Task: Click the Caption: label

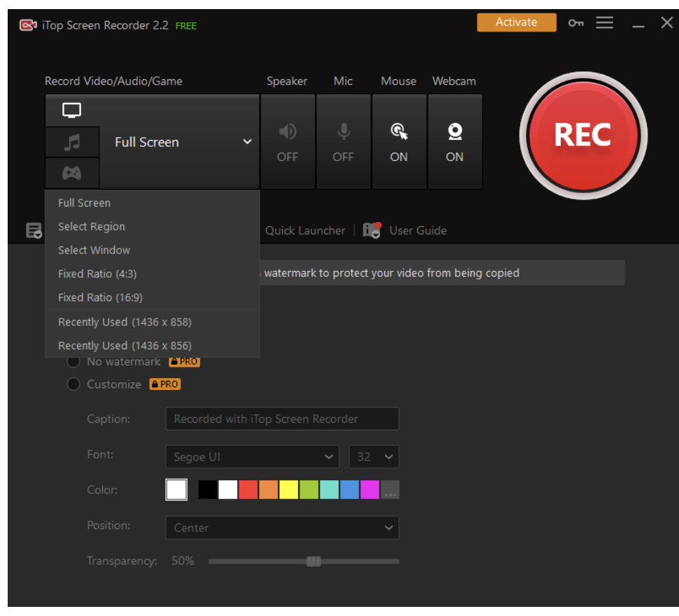Action: click(108, 419)
